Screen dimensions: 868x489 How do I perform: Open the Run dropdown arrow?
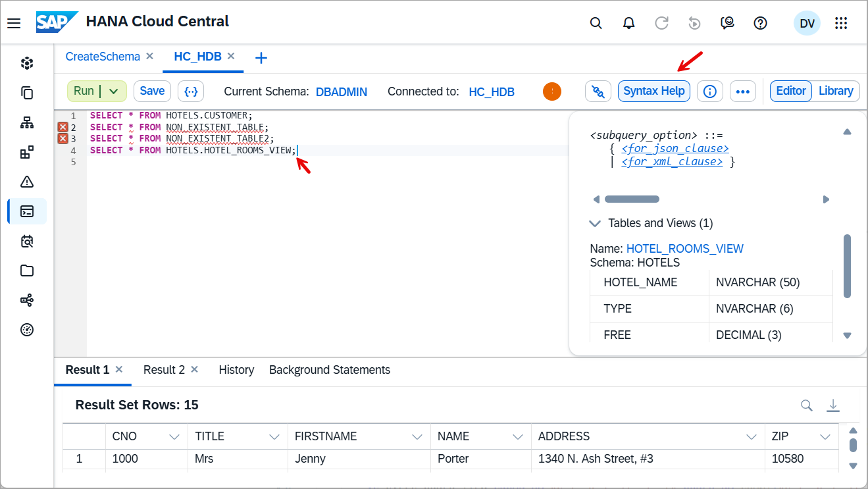(114, 91)
